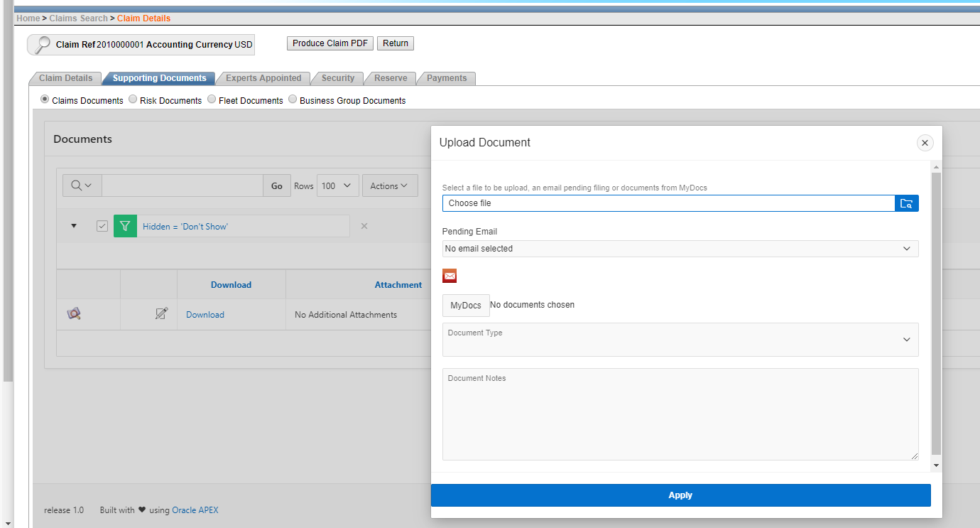This screenshot has height=528, width=980.
Task: Click the view document icon in the row
Action: [x=74, y=313]
